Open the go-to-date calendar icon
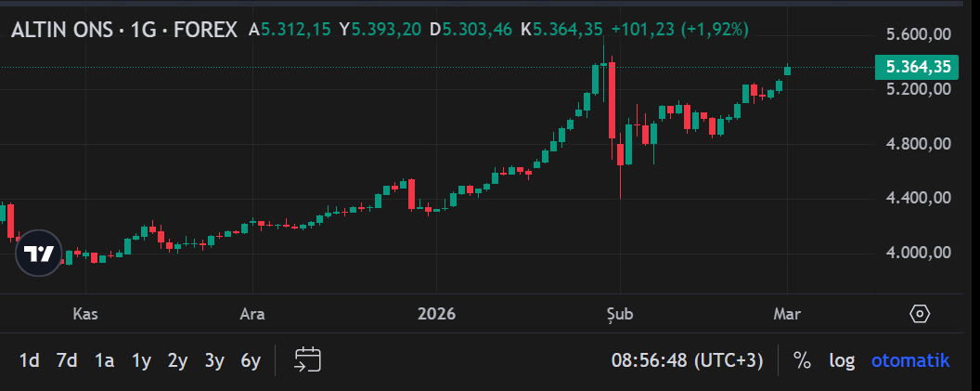The height and width of the screenshot is (391, 980). (x=307, y=360)
